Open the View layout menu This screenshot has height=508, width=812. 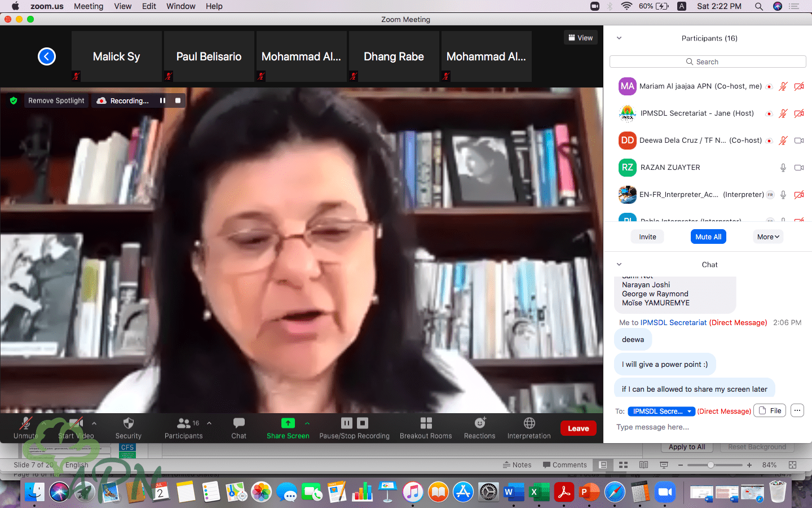(580, 38)
